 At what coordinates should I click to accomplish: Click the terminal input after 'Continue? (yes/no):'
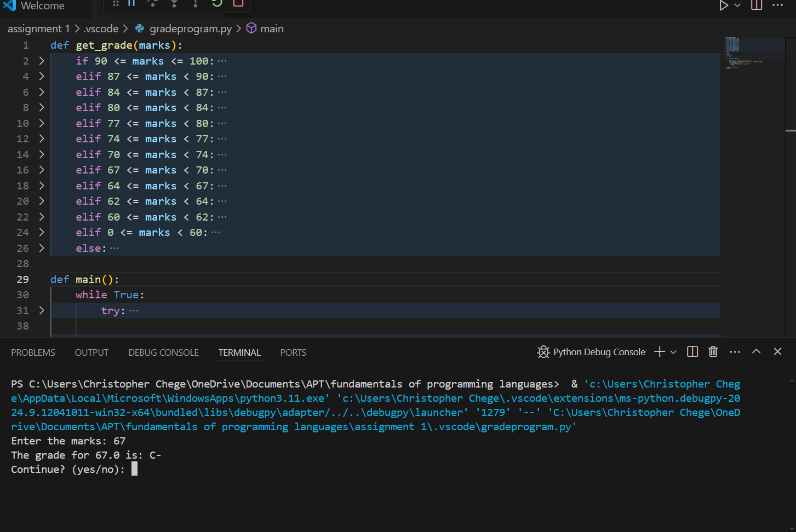pos(135,470)
